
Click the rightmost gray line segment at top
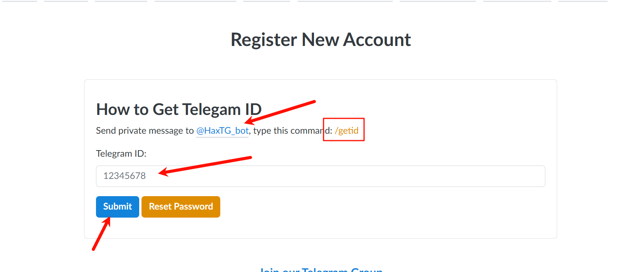(x=582, y=1)
